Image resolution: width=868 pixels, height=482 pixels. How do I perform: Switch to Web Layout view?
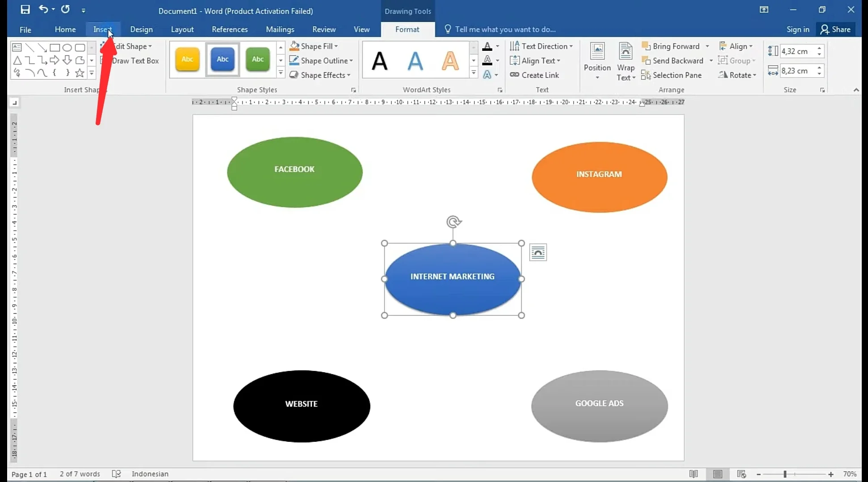point(742,474)
